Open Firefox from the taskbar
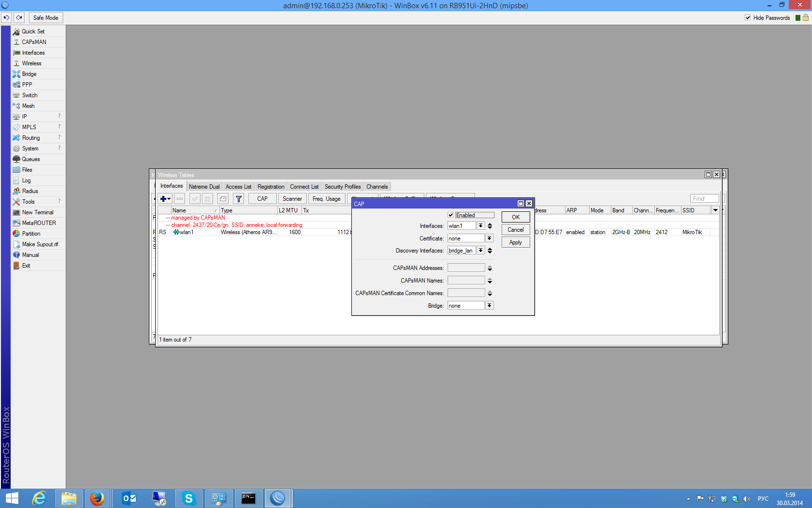 [97, 498]
